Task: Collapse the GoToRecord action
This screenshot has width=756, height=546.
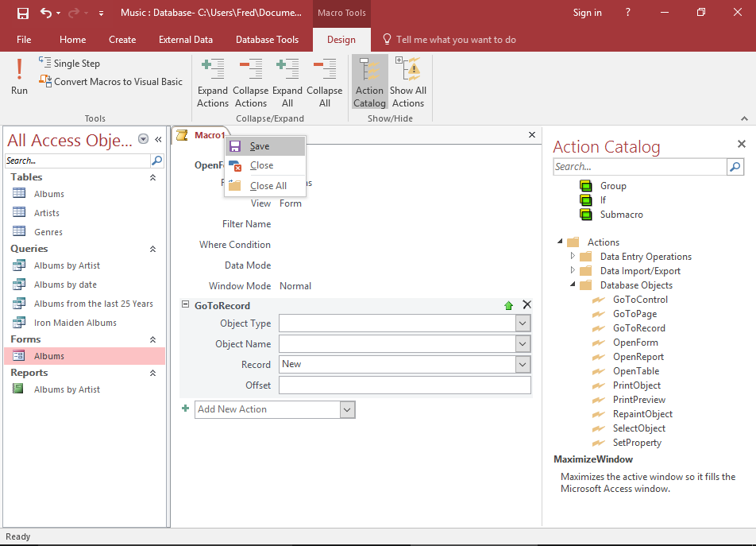Action: click(x=185, y=304)
